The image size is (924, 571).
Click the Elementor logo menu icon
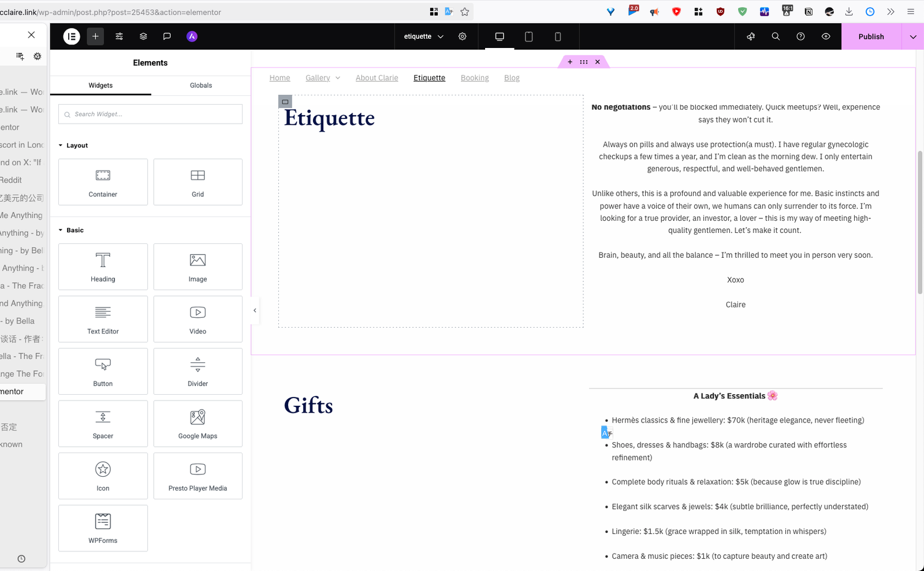click(x=72, y=36)
